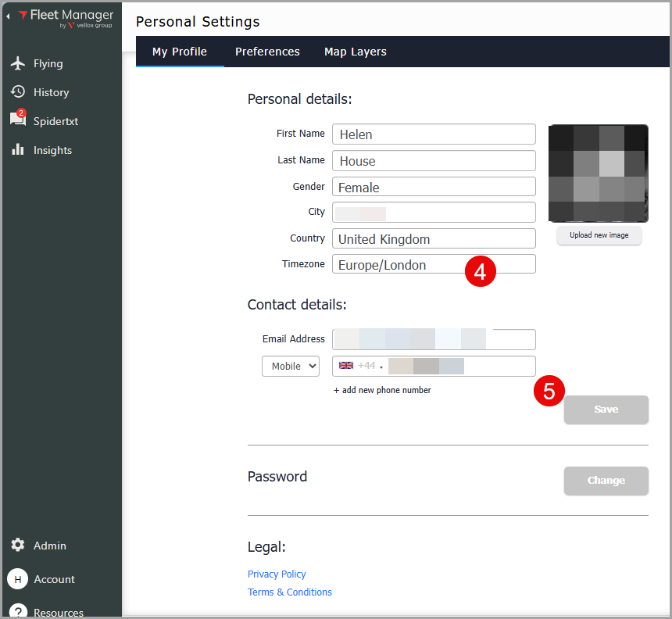Switch to the Preferences tab
672x619 pixels.
[x=267, y=52]
